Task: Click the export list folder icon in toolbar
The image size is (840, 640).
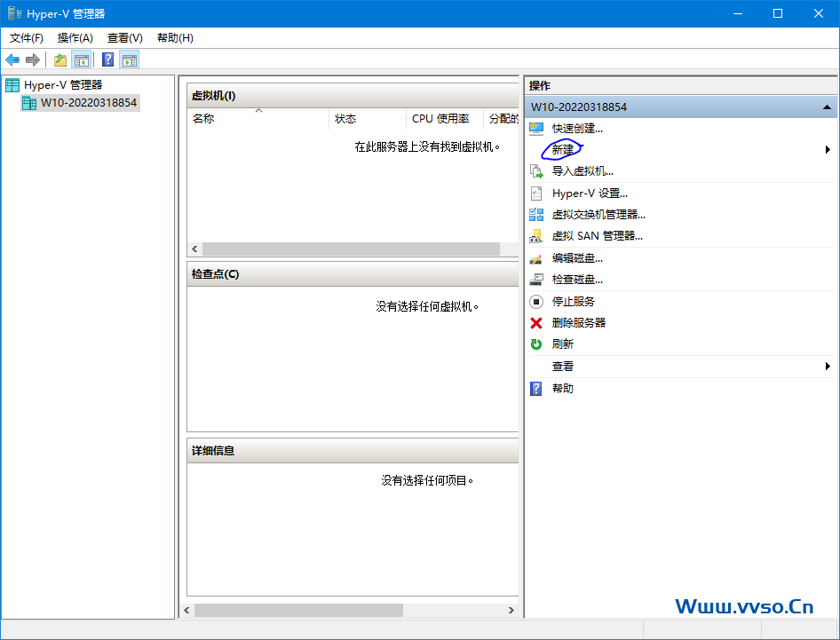Action: pos(59,59)
